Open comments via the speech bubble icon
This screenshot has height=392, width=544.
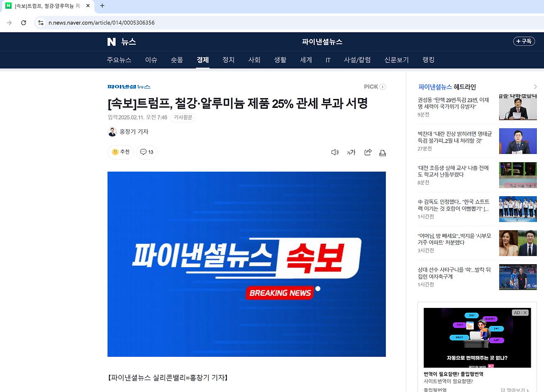point(146,152)
